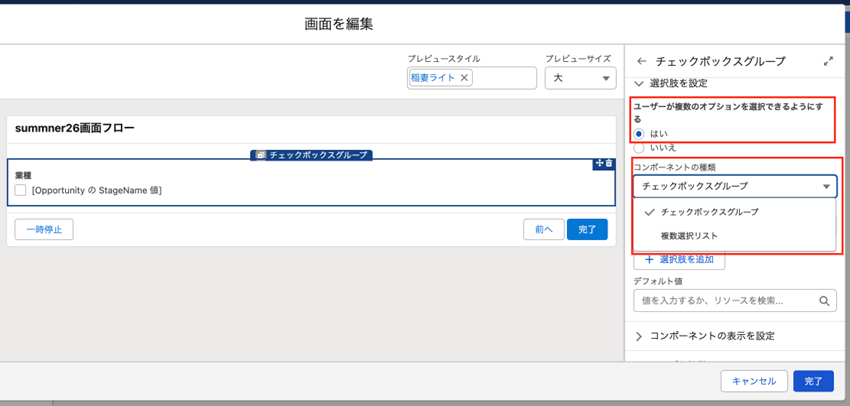Delete the checkbox group component via trash icon
850x406 pixels.
click(x=609, y=163)
